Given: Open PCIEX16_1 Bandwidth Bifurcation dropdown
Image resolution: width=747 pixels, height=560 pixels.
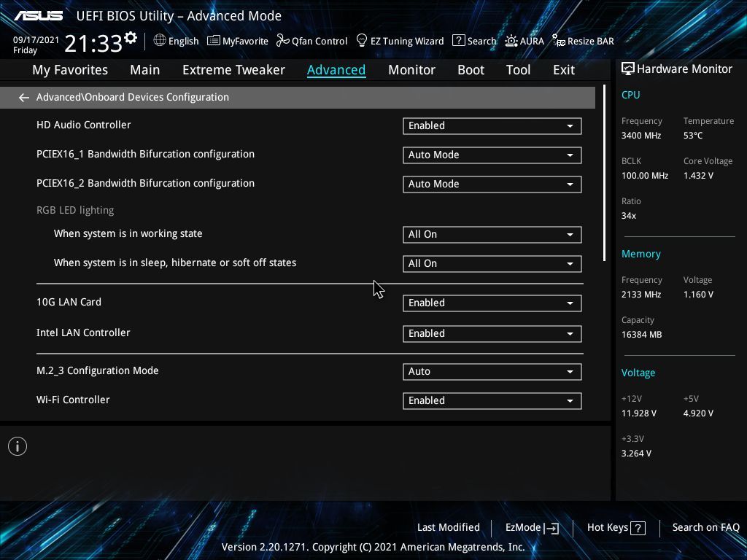Looking at the screenshot, I should (492, 155).
